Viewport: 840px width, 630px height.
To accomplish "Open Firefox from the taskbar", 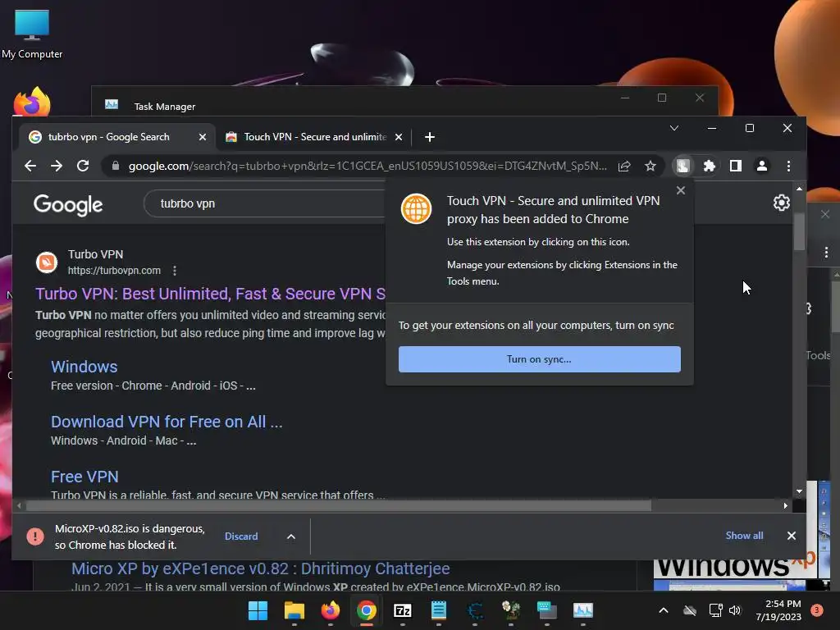I will click(x=330, y=610).
